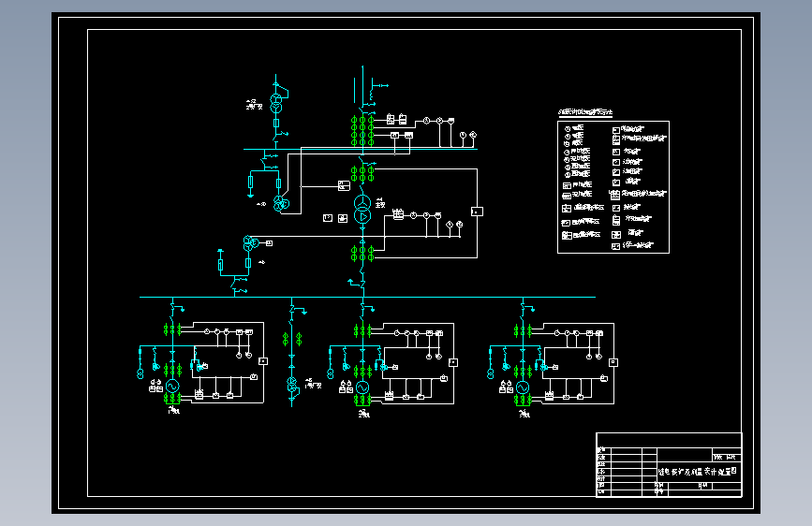
Task: Click the legend table border box
Action: (x=613, y=187)
